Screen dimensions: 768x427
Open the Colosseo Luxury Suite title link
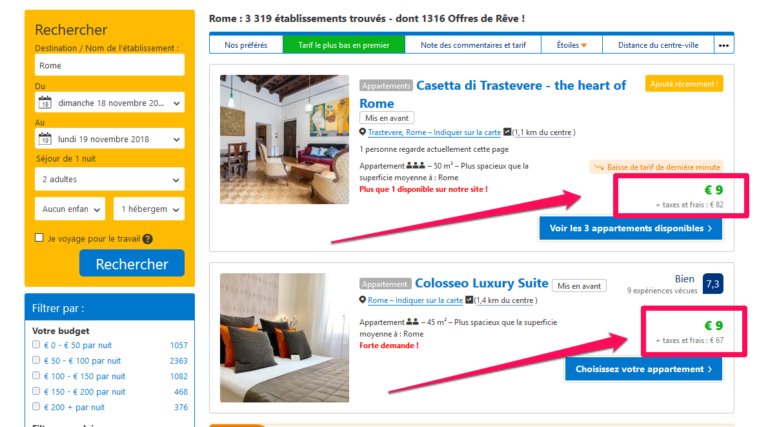[481, 283]
